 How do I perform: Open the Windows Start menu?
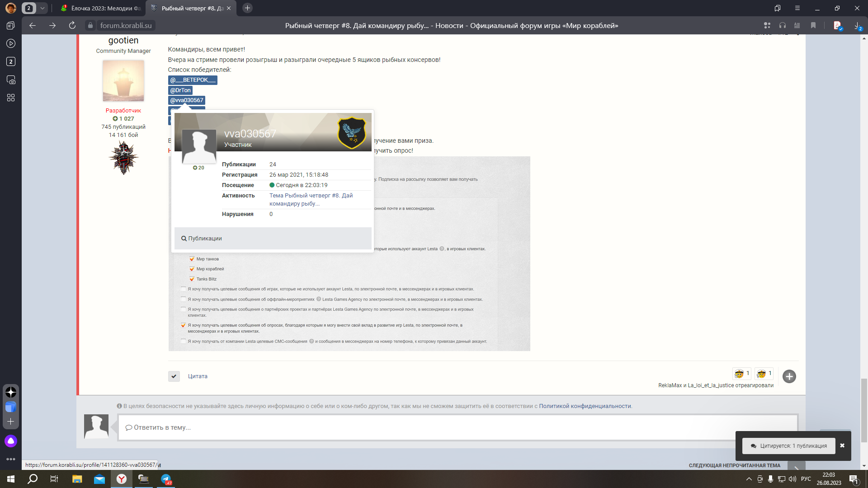point(11,479)
